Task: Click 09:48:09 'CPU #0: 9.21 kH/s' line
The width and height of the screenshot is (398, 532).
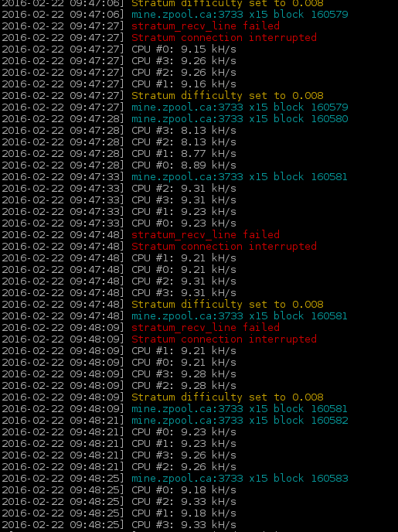Action: (x=184, y=363)
